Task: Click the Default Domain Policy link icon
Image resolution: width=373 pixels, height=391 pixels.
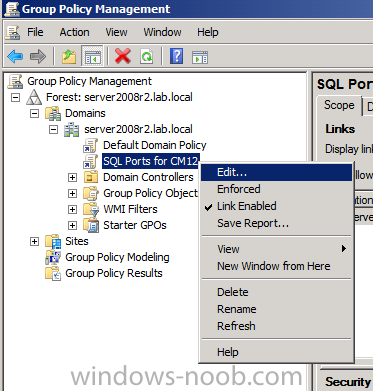Action: click(90, 145)
